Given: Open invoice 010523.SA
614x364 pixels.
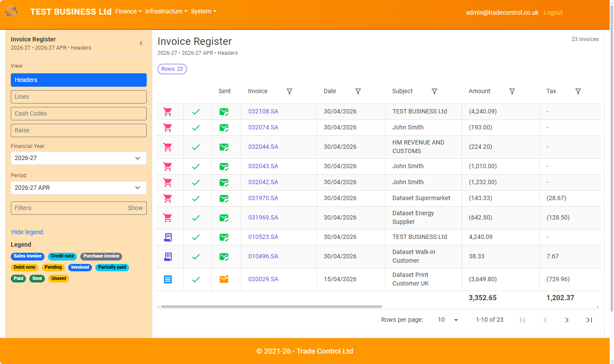Looking at the screenshot, I should (263, 237).
